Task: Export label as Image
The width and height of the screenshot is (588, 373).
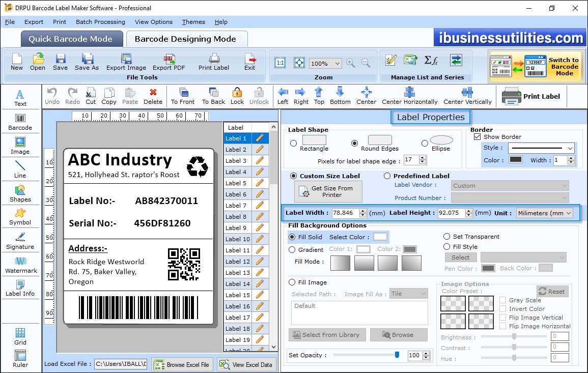Action: 126,62
